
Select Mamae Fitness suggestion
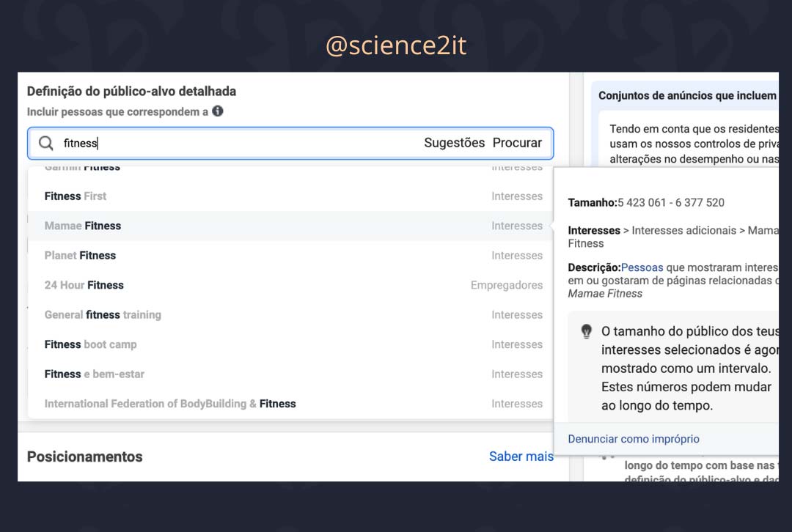tap(83, 226)
